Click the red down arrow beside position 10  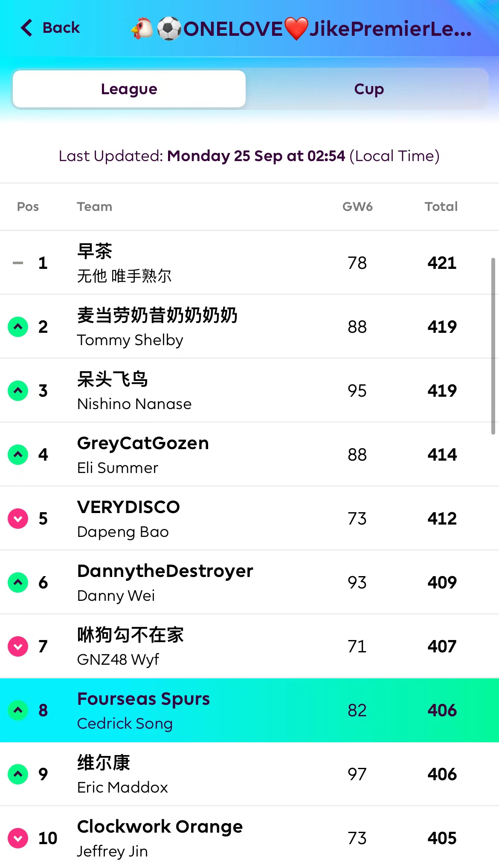click(18, 838)
